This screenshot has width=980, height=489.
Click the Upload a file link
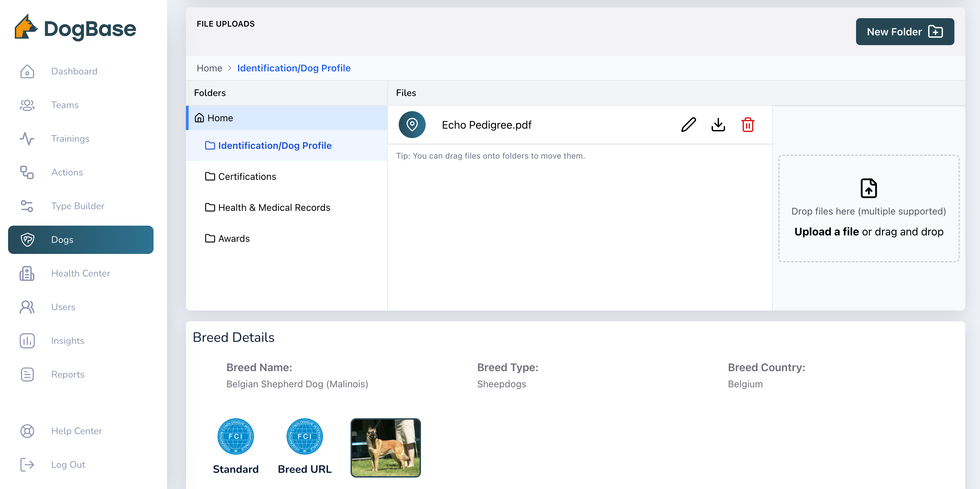826,231
